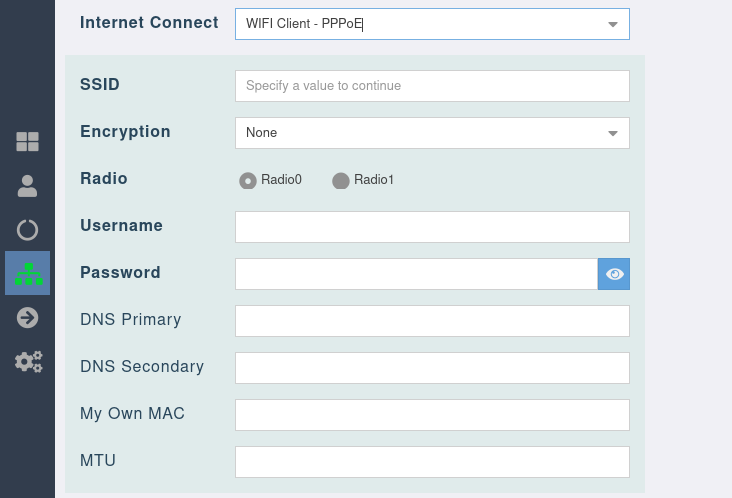Open the circular status ring sidebar icon
Viewport: 732px width, 498px height.
coord(27,230)
